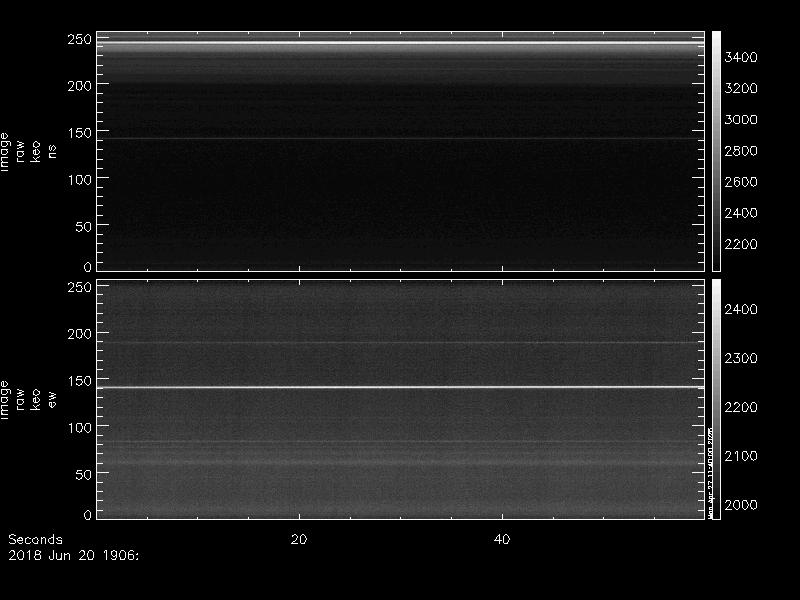The width and height of the screenshot is (800, 600).
Task: Click the top colorbar of the ns keogram
Action: pos(716,151)
